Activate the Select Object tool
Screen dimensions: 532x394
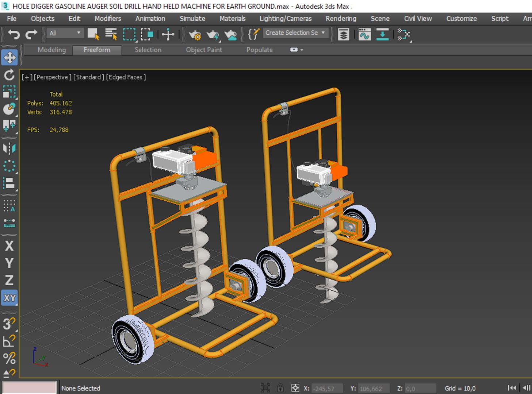pyautogui.click(x=93, y=34)
